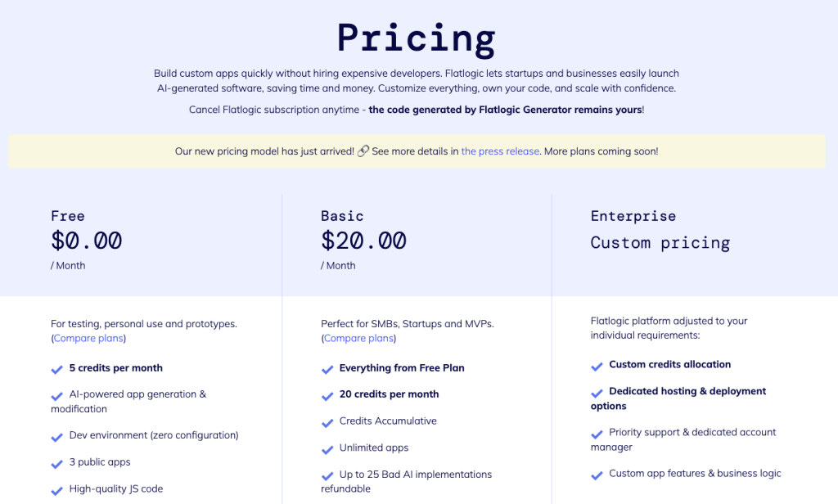The width and height of the screenshot is (838, 504).
Task: Click checkmark next to 3 public apps
Action: tap(57, 463)
